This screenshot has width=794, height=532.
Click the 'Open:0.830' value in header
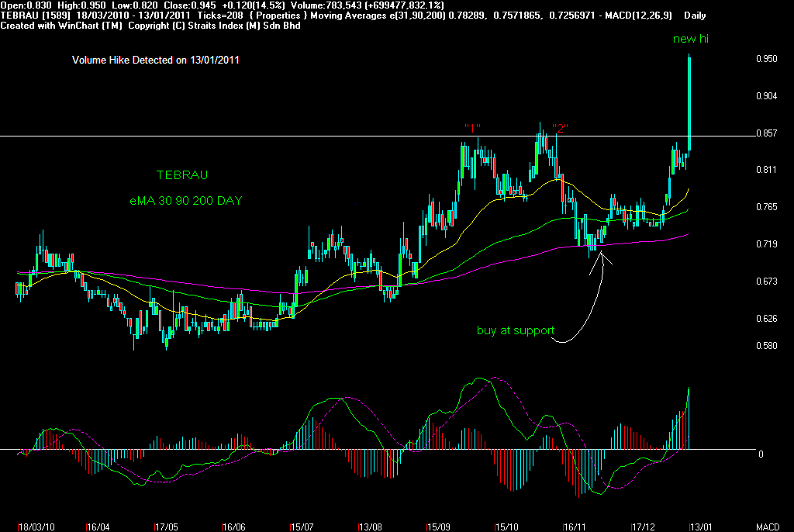(x=26, y=5)
